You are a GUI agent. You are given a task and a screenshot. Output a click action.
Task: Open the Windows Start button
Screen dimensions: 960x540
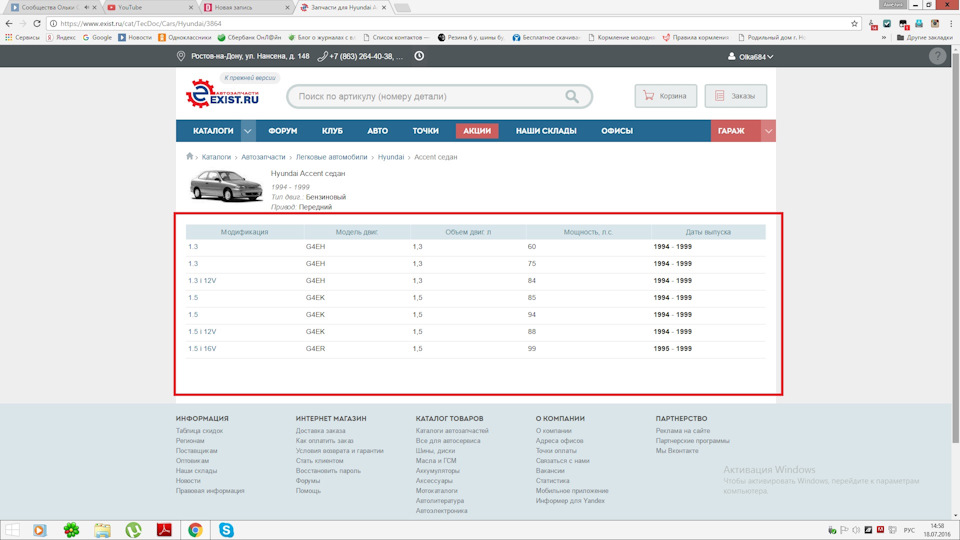point(12,530)
